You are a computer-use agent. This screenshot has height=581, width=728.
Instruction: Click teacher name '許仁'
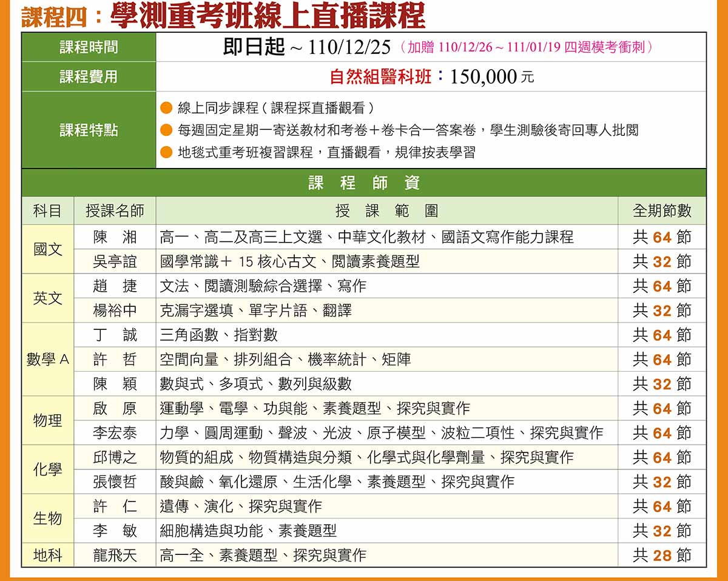[x=115, y=506]
